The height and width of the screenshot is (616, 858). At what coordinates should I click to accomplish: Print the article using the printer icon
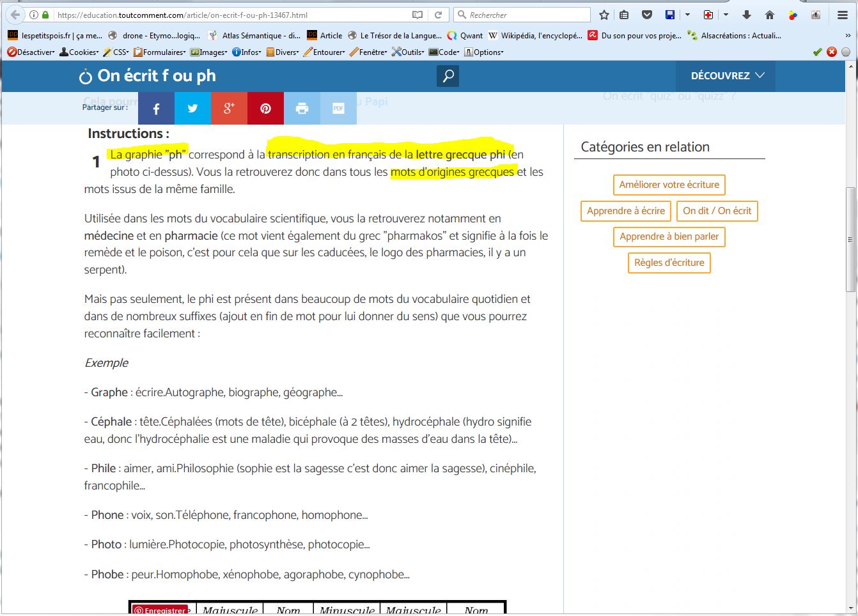[x=302, y=109]
